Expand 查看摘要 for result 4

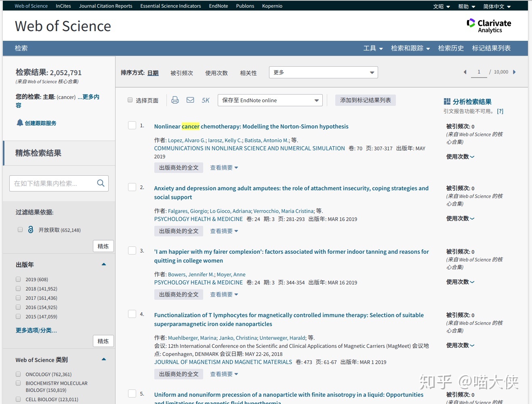pyautogui.click(x=224, y=374)
